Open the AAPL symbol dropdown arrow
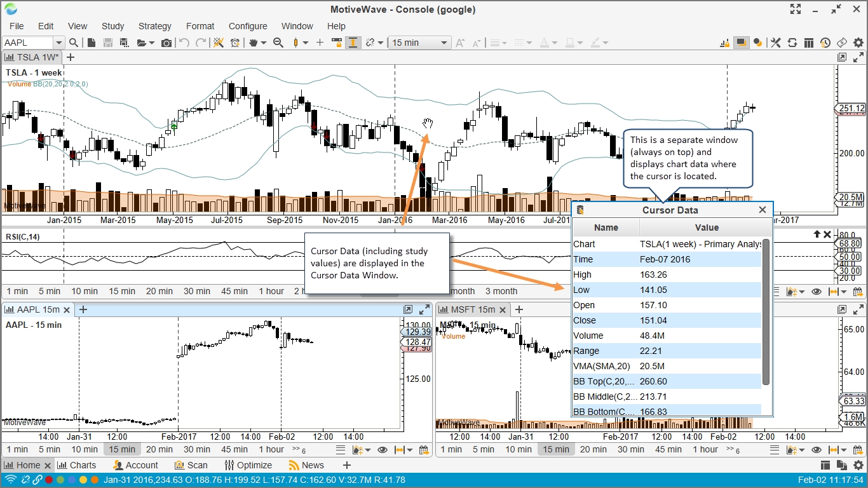The image size is (868, 488). (58, 43)
